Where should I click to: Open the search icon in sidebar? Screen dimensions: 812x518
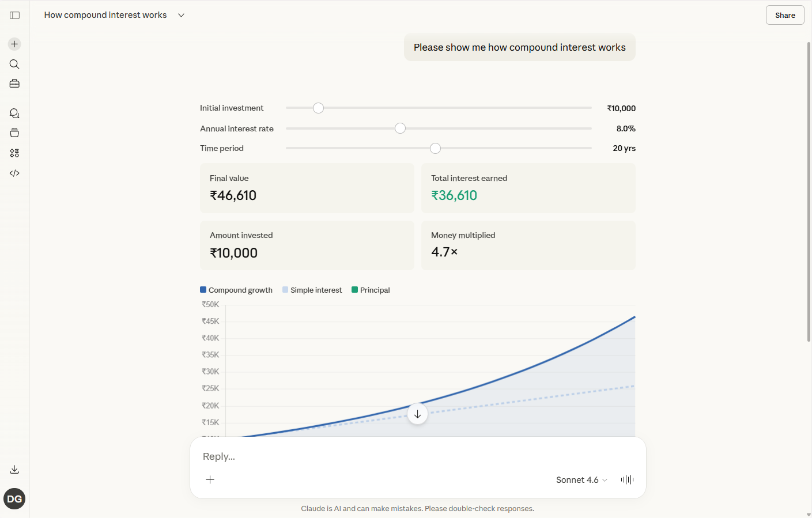coord(14,65)
